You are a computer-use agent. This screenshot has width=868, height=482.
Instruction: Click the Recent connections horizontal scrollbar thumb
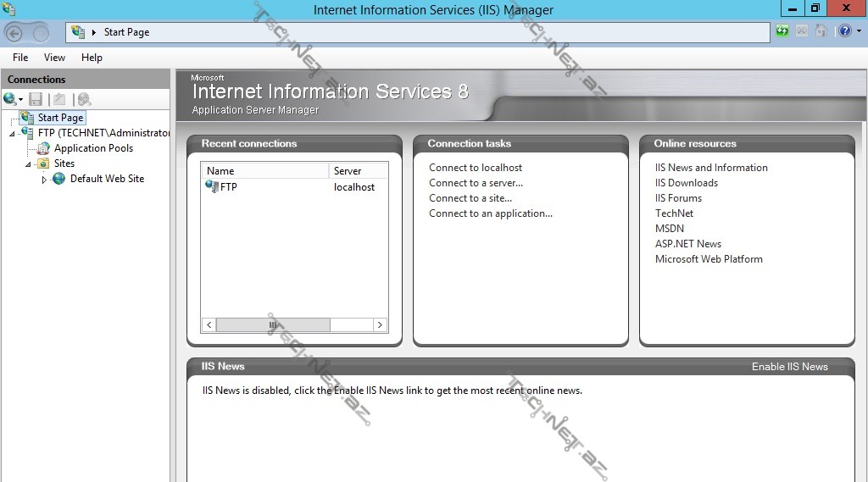(x=272, y=324)
